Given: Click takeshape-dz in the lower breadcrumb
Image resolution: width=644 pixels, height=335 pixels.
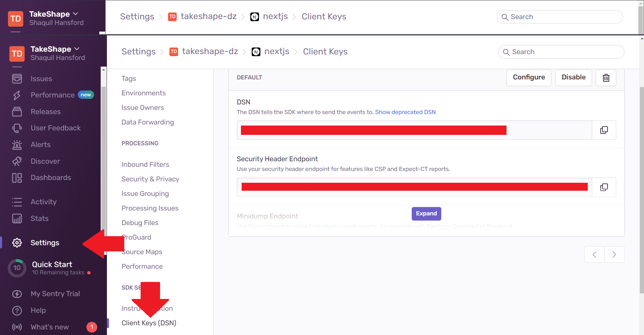Looking at the screenshot, I should point(210,52).
